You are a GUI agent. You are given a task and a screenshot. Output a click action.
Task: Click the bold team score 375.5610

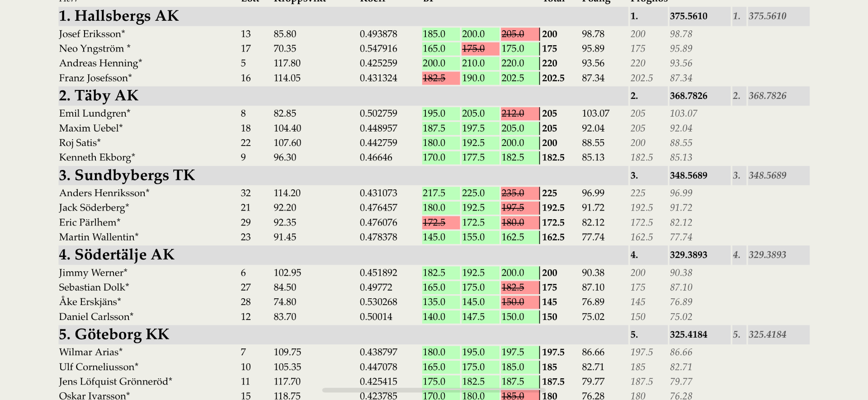(x=689, y=16)
